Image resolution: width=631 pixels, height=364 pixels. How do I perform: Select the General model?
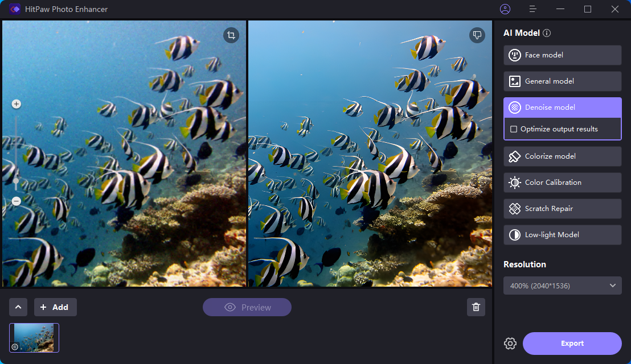click(562, 81)
